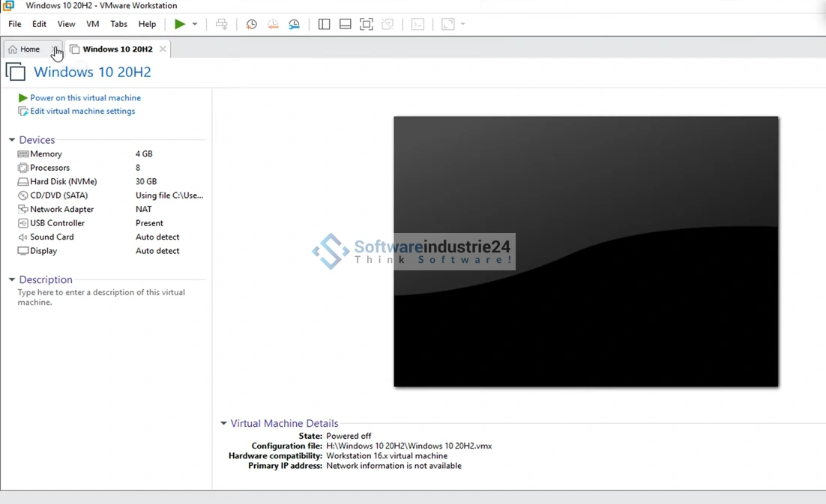Take a snapshot using the toolbar icon
The height and width of the screenshot is (504, 826).
[252, 24]
